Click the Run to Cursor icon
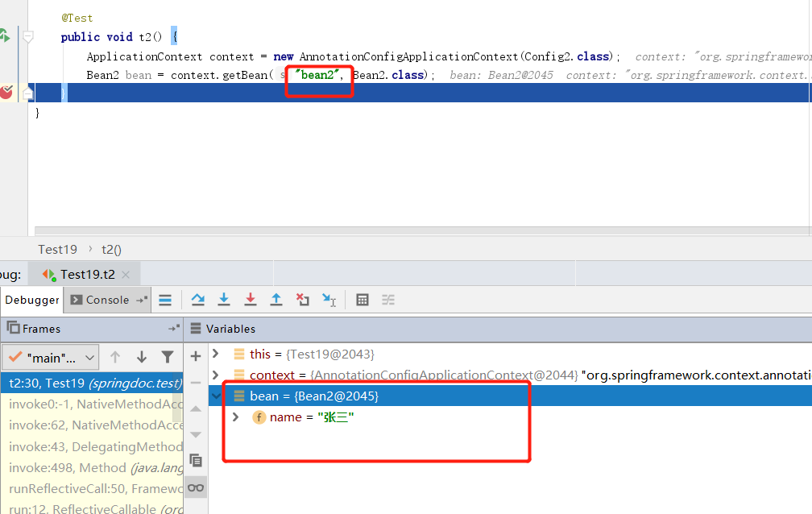Screen dimensions: 812x514 (x=329, y=300)
